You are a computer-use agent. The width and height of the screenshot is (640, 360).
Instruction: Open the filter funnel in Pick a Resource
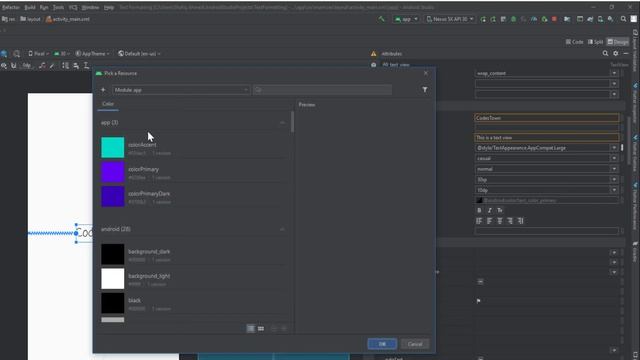(424, 89)
